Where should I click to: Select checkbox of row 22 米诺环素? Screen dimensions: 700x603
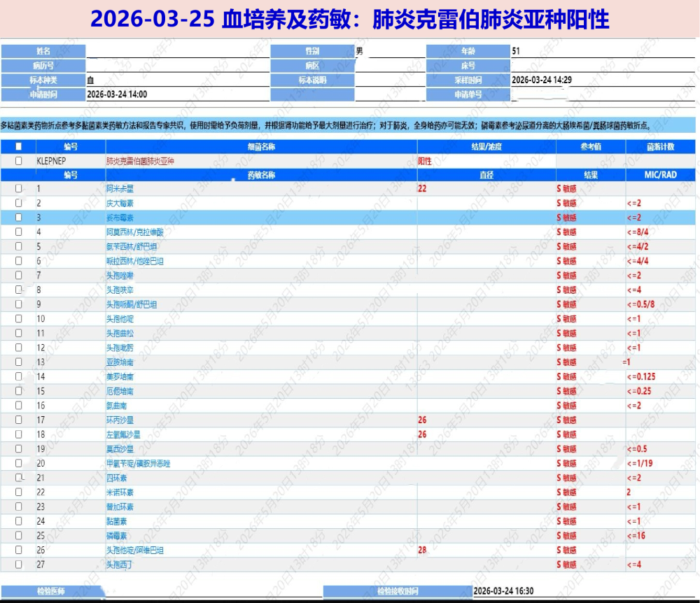pos(19,492)
